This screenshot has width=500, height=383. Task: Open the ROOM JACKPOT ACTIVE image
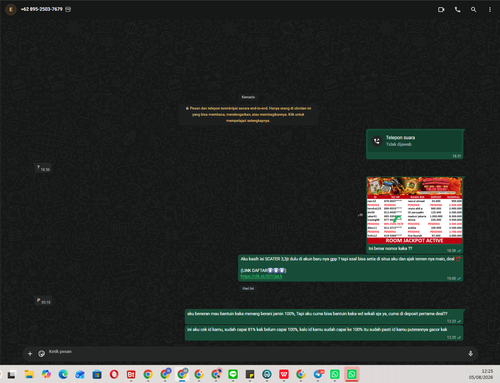pos(414,211)
